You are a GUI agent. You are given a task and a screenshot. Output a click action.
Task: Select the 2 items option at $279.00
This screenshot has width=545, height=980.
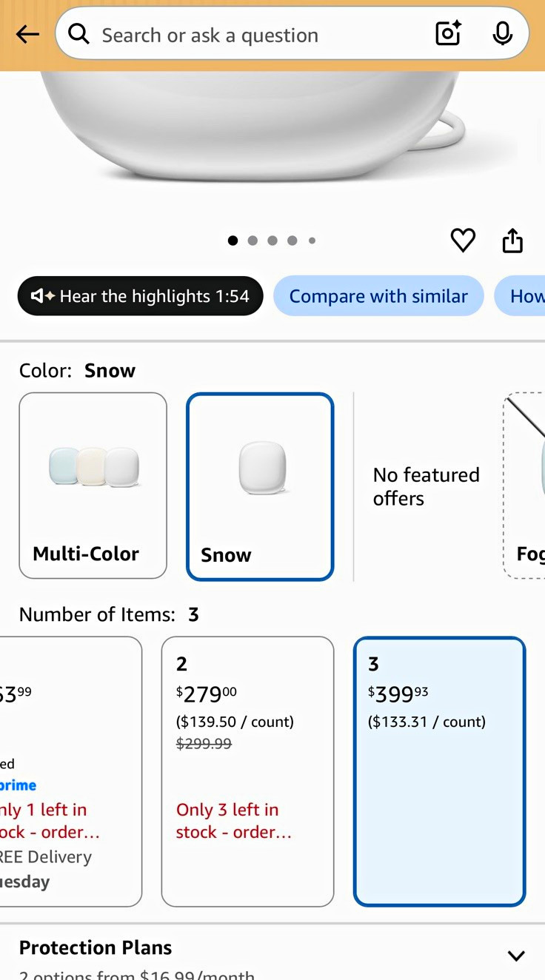point(247,771)
